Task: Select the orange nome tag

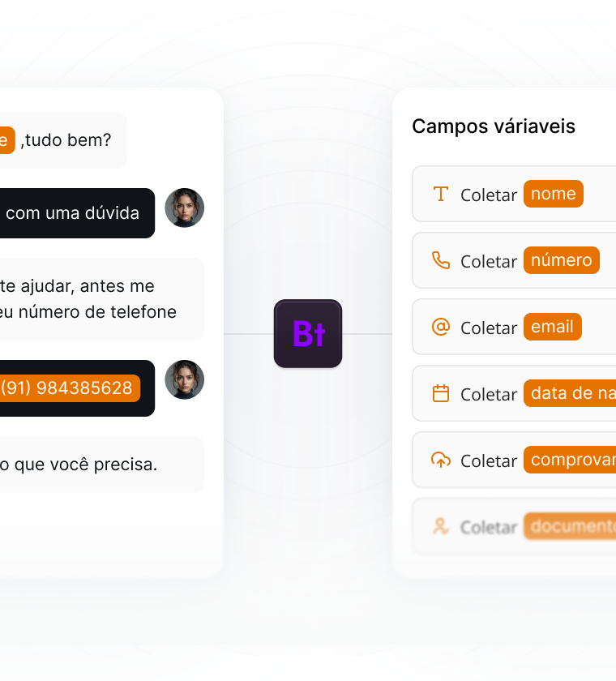Action: pos(553,194)
